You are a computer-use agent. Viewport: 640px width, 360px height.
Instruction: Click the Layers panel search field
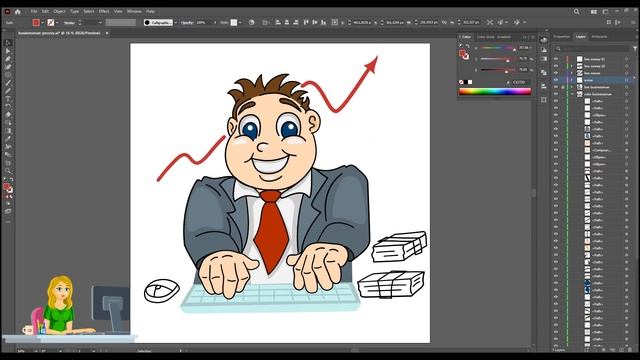591,49
